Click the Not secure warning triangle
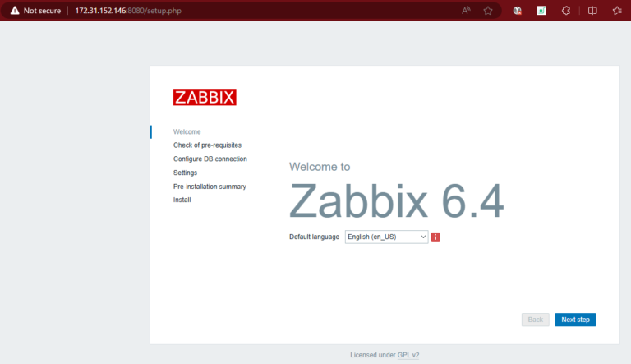The image size is (631, 364). coord(14,11)
